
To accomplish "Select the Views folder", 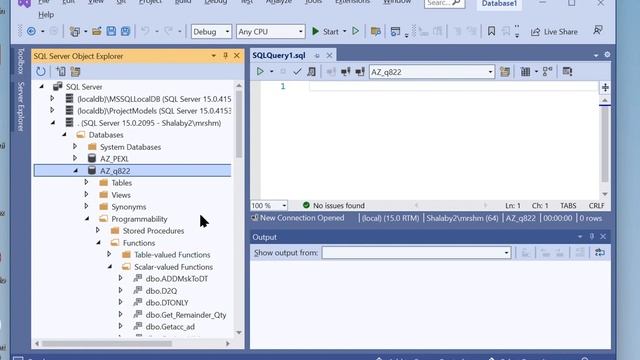I will pyautogui.click(x=121, y=195).
